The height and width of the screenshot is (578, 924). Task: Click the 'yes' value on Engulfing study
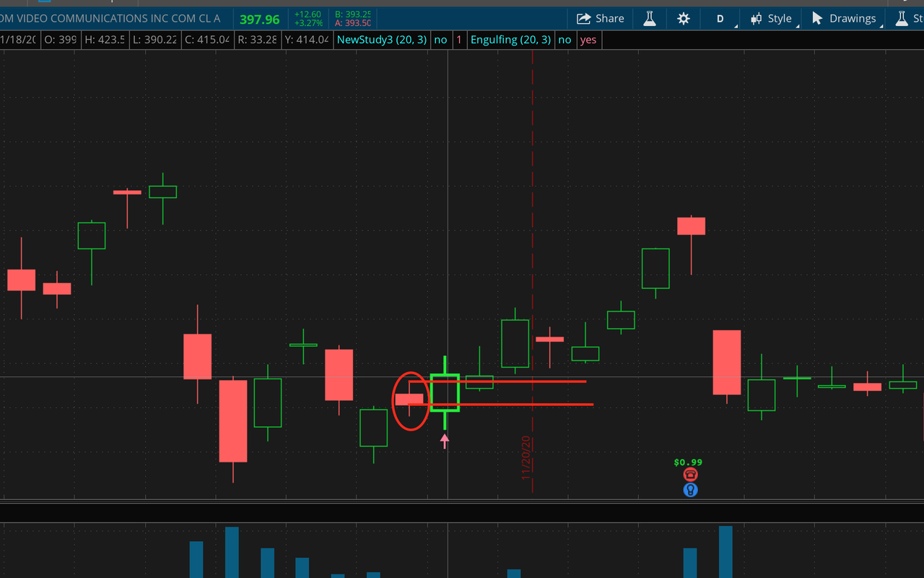[588, 40]
